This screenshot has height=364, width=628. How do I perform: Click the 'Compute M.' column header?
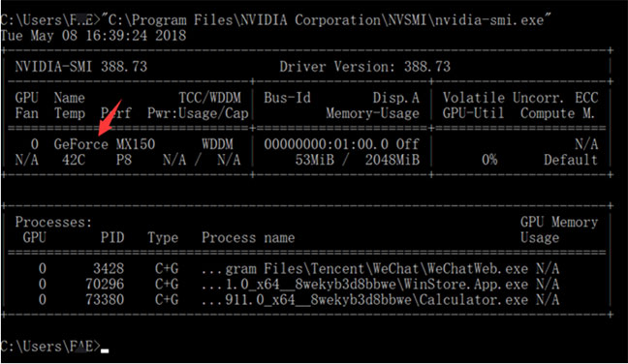click(557, 113)
